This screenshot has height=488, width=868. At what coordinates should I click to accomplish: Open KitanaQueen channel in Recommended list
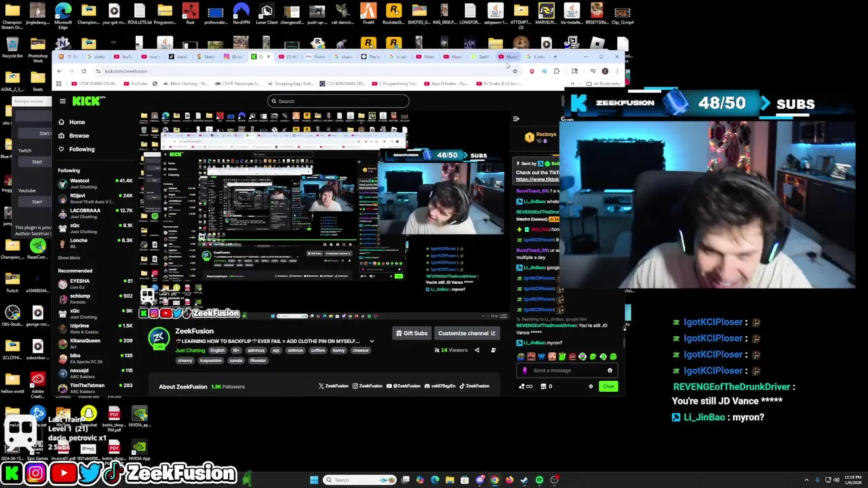point(95,343)
